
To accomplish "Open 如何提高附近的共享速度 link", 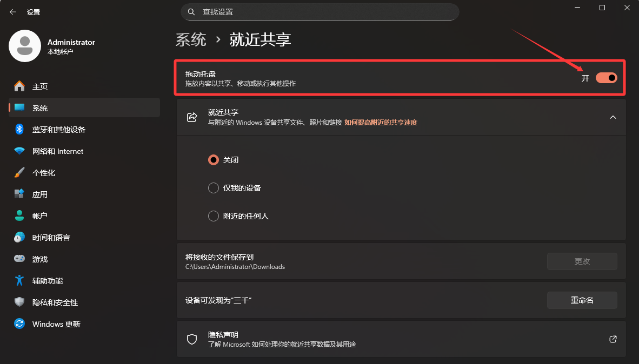I will pos(381,123).
